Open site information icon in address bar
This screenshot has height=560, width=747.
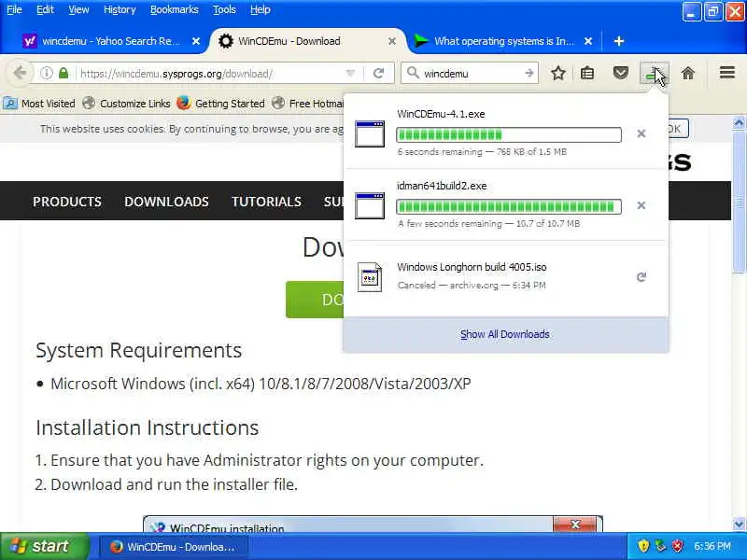click(x=46, y=74)
